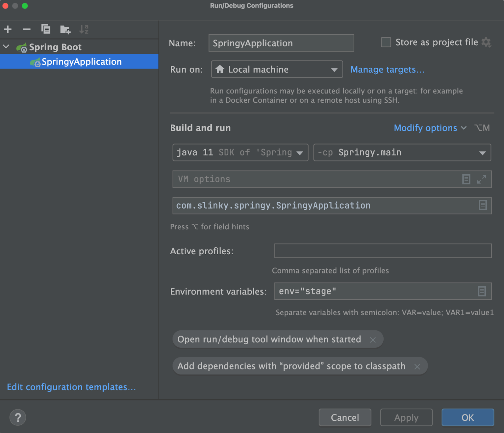
Task: Collapse the Spring Boot tree node
Action: click(6, 47)
